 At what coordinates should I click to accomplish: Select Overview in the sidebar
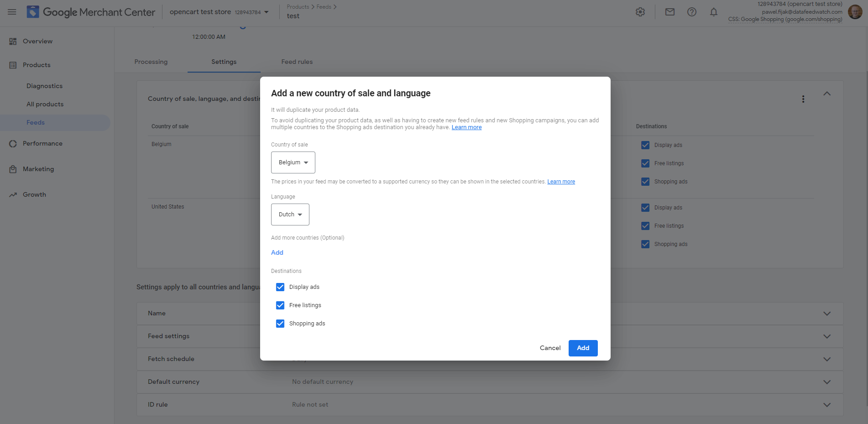tap(37, 41)
